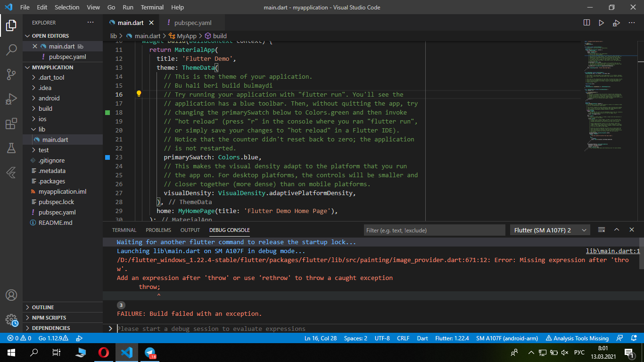Collapse the Open Editors section

(x=63, y=36)
